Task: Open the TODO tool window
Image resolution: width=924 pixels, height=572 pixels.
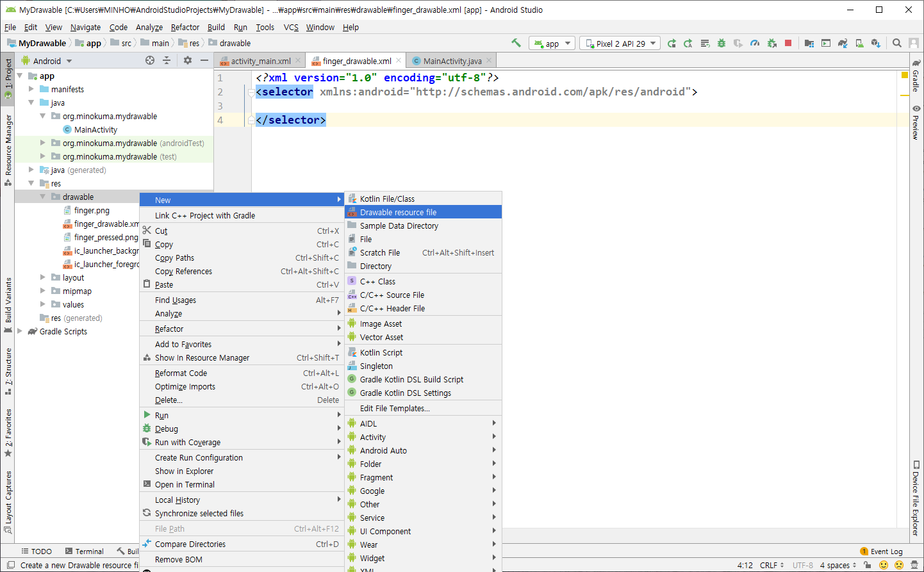Action: [x=37, y=551]
